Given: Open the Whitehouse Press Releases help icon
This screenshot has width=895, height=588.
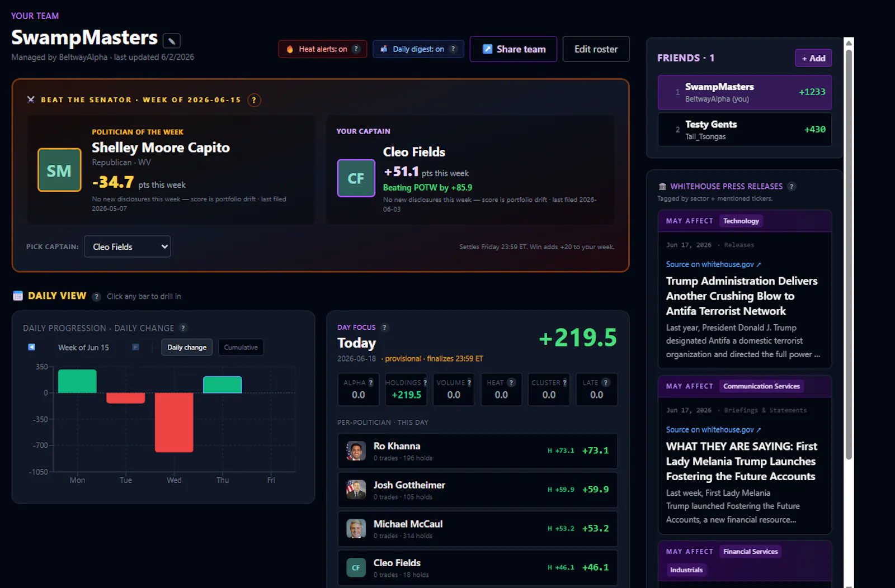Looking at the screenshot, I should [x=792, y=187].
